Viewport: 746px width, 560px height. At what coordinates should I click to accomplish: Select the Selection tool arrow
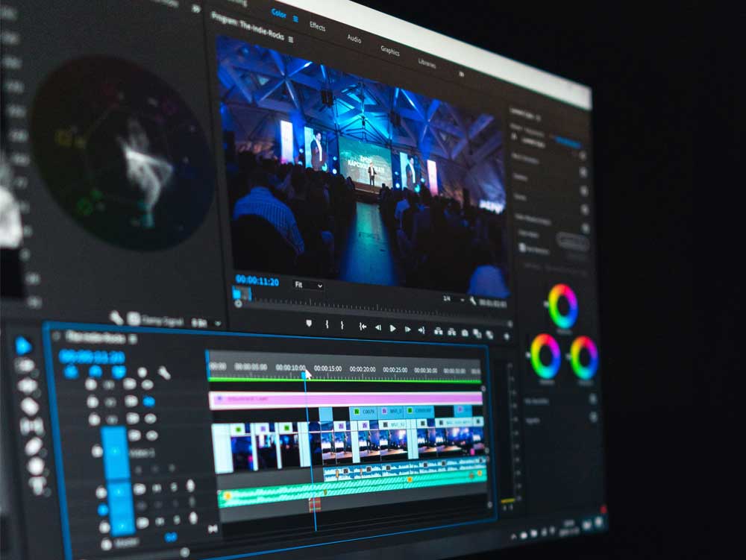pyautogui.click(x=23, y=345)
